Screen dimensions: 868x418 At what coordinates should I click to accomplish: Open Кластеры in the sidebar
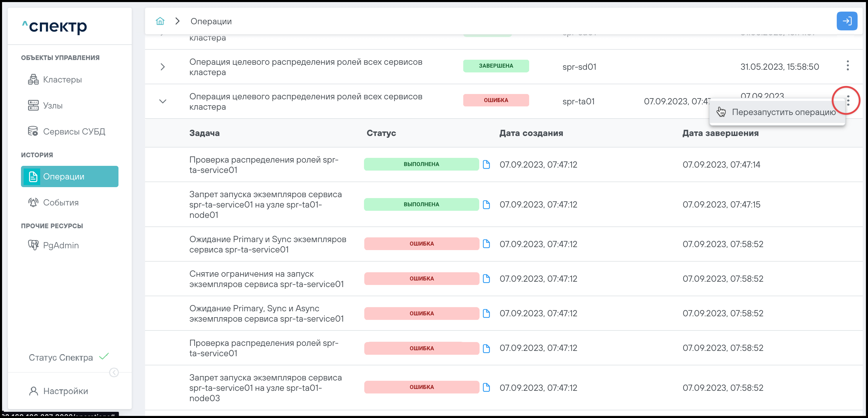[62, 80]
